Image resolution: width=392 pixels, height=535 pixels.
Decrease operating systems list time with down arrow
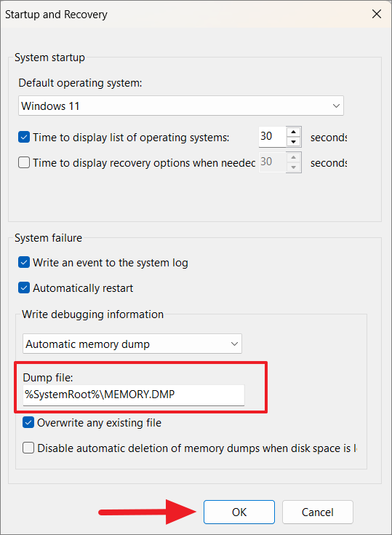(x=294, y=142)
